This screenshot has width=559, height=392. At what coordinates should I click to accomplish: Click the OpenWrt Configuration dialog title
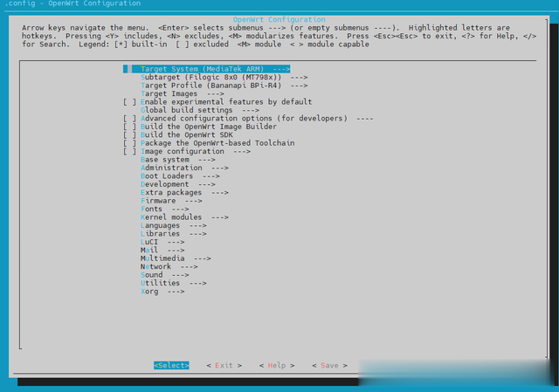pyautogui.click(x=279, y=19)
